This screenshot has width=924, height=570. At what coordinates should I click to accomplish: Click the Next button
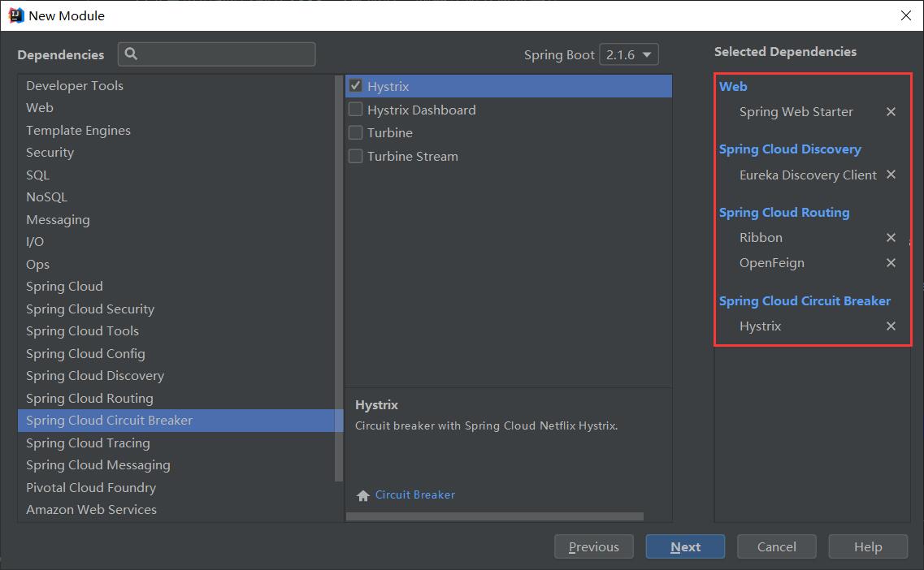tap(685, 547)
